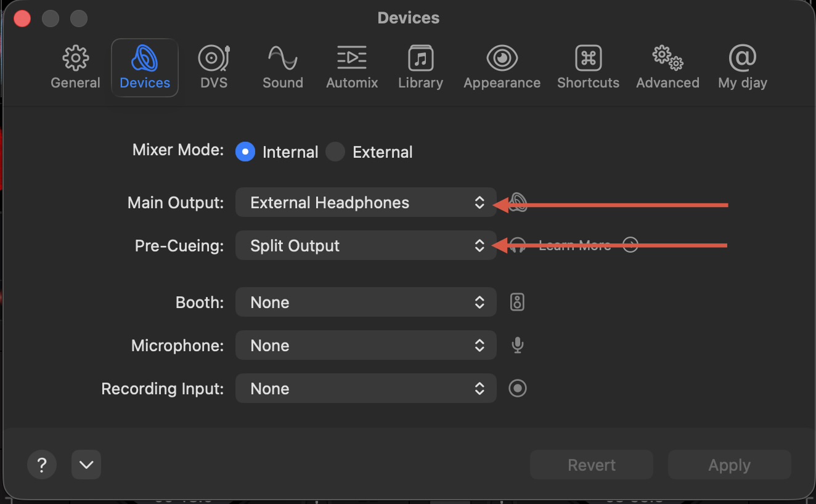Screen dimensions: 816x504
Task: Switch to the Automix settings tab
Action: (x=352, y=67)
